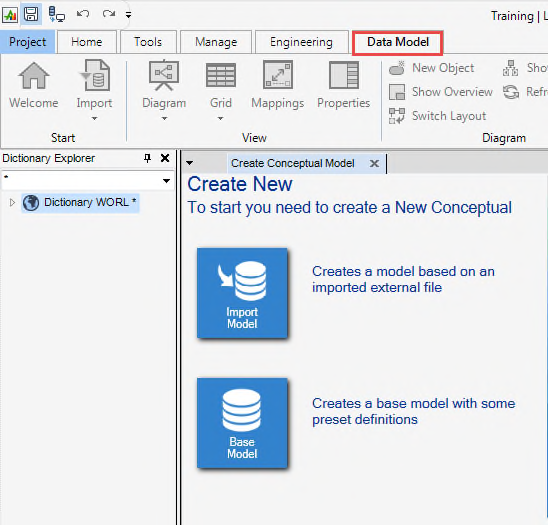Viewport: 548px width, 525px height.
Task: Click the Save icon in quick access toolbar
Action: click(31, 14)
